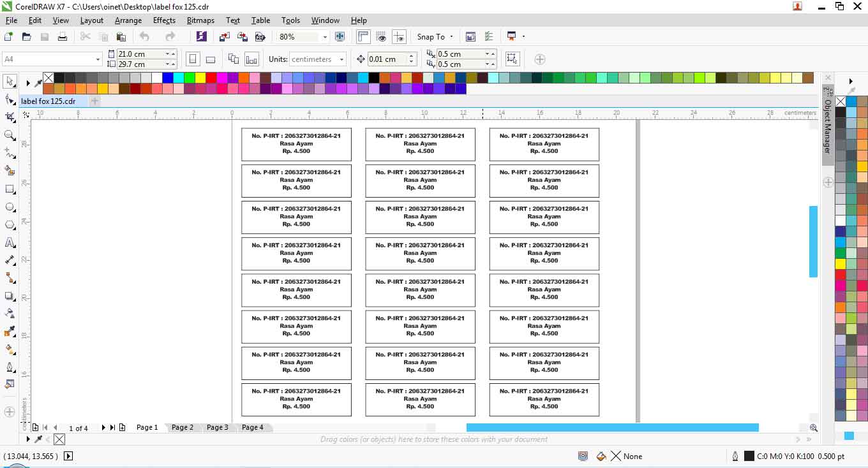Click the Import icon

coord(223,36)
